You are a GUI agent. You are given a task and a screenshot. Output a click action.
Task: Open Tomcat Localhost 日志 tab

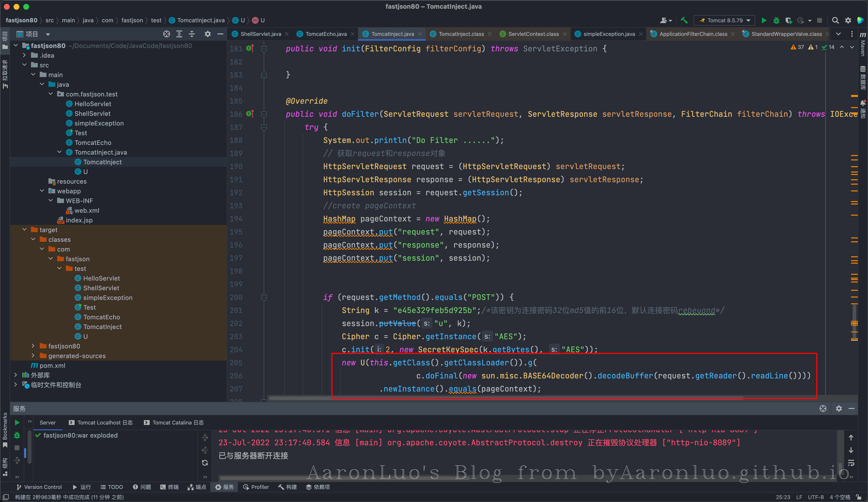pos(101,422)
